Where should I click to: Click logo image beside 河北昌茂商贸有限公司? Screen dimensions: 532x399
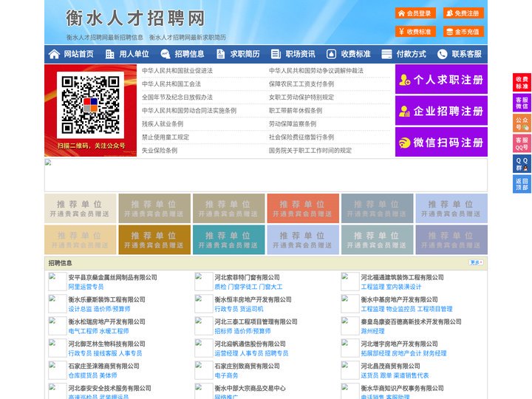349,370
